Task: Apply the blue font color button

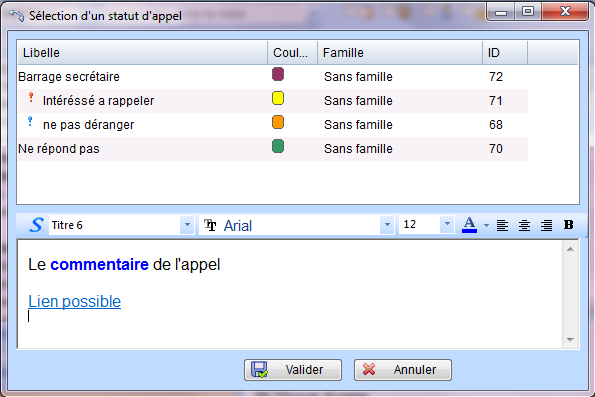Action: click(x=469, y=225)
